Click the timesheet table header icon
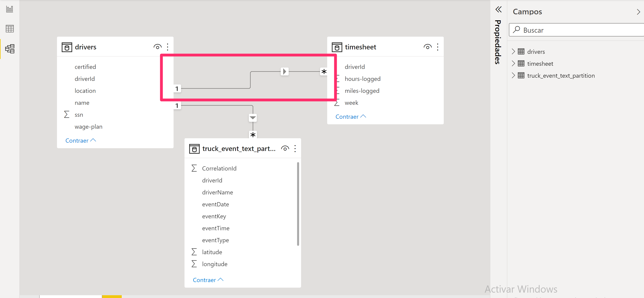644x298 pixels. [337, 47]
